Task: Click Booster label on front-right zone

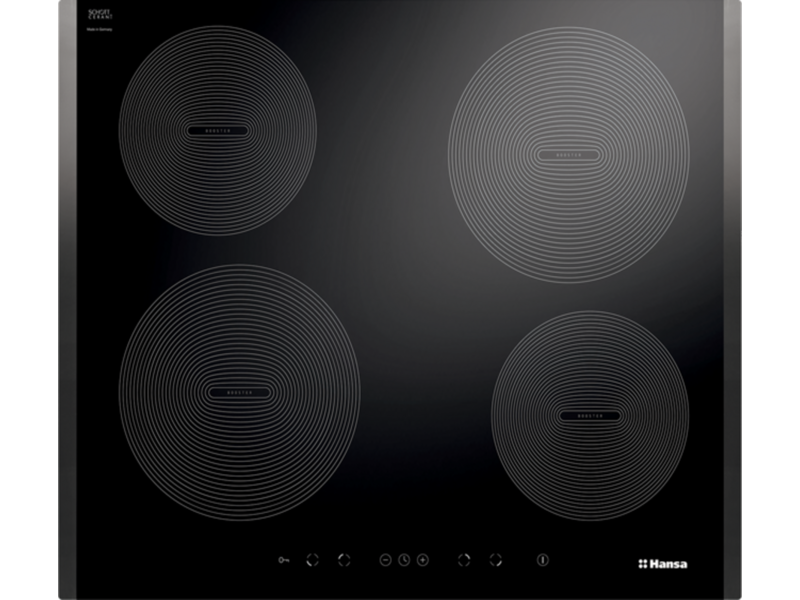Action: (x=590, y=416)
